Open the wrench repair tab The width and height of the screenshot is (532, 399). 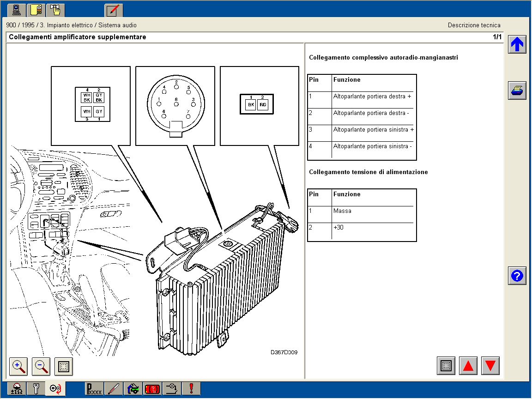36,389
